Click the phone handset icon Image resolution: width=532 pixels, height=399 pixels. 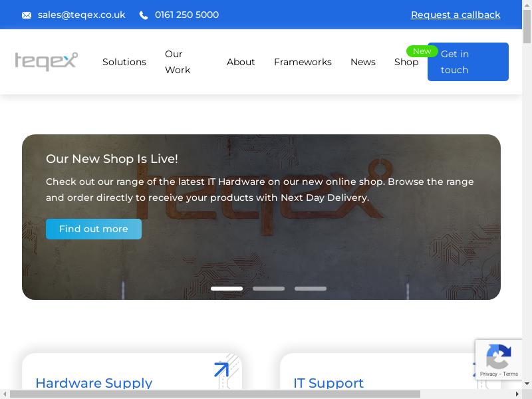tap(144, 15)
